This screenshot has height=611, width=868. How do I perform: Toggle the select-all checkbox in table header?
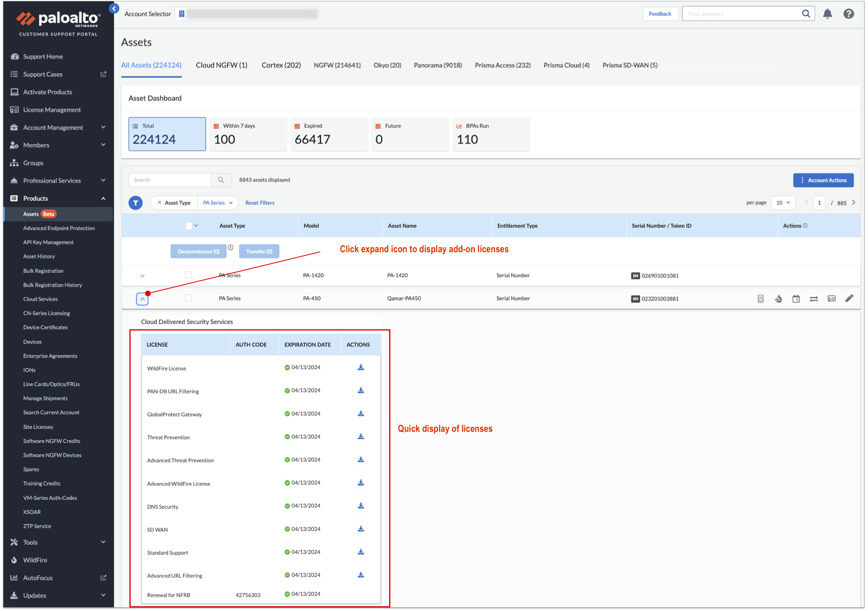click(x=189, y=226)
